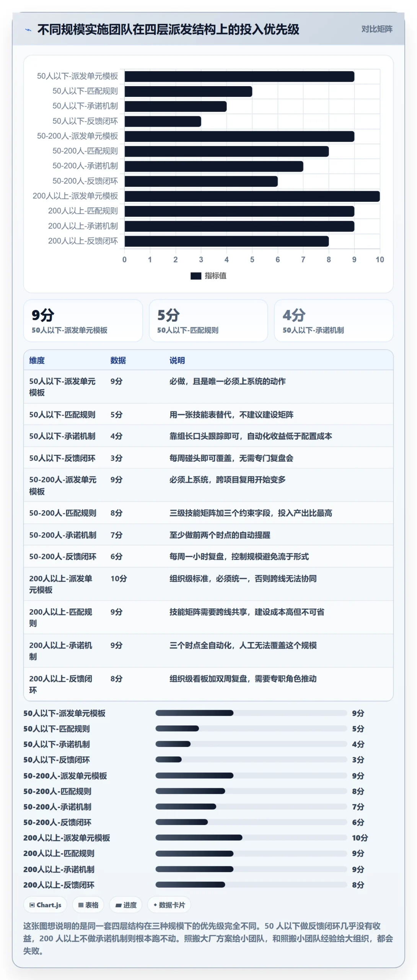
Task: Click the 5分 stat card
Action: [x=208, y=321]
